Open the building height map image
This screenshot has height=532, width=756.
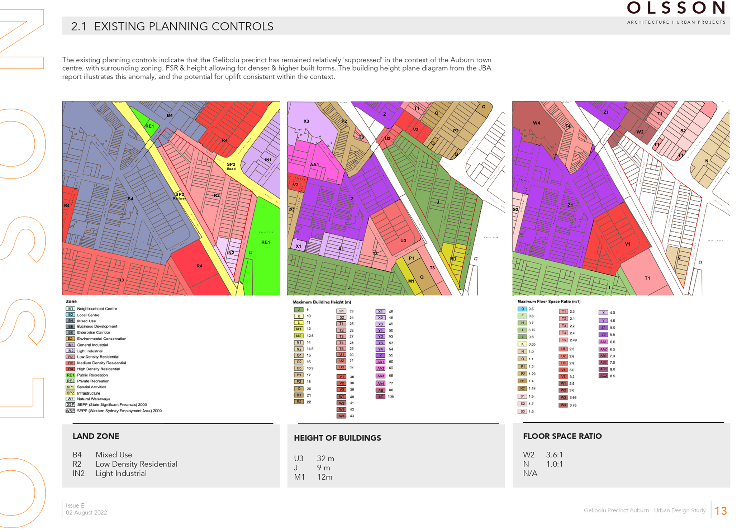point(396,198)
